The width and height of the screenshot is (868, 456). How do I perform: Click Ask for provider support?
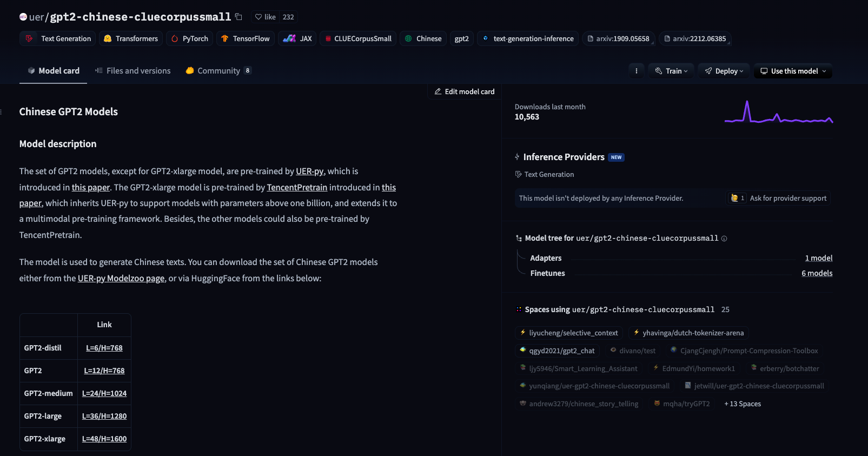click(778, 198)
